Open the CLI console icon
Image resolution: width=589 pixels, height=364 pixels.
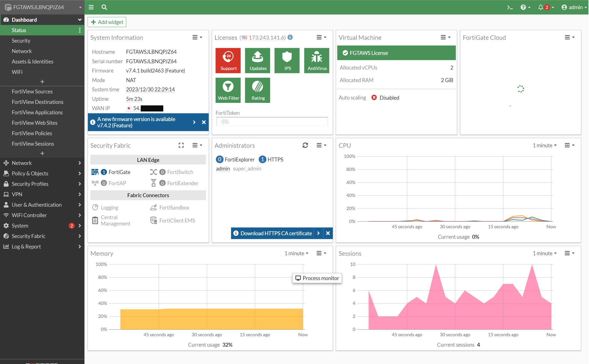510,7
